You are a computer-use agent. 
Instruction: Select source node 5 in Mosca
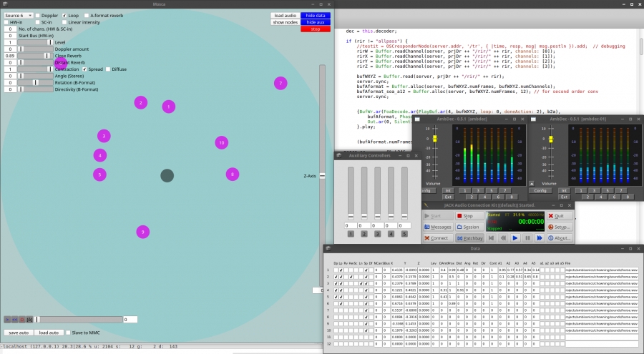point(99,174)
